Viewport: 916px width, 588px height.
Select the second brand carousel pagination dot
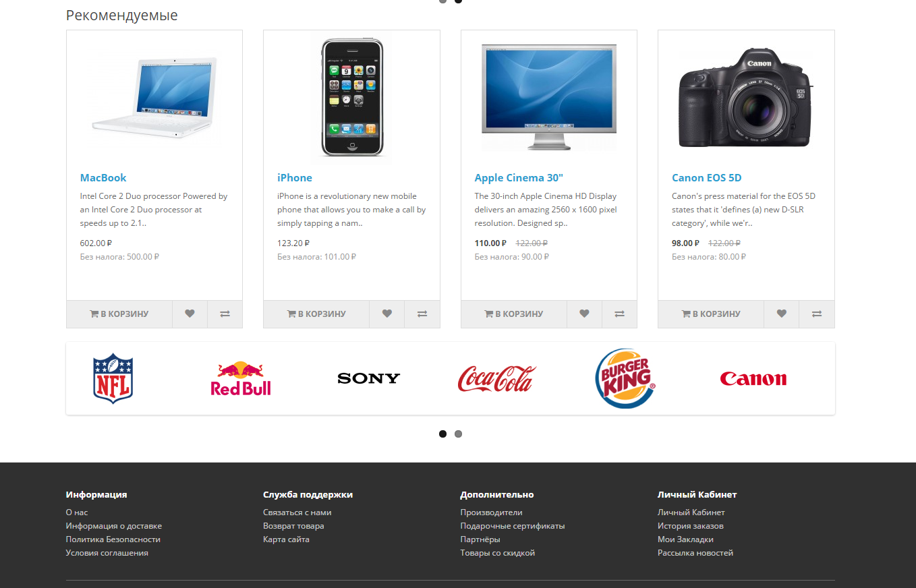458,434
